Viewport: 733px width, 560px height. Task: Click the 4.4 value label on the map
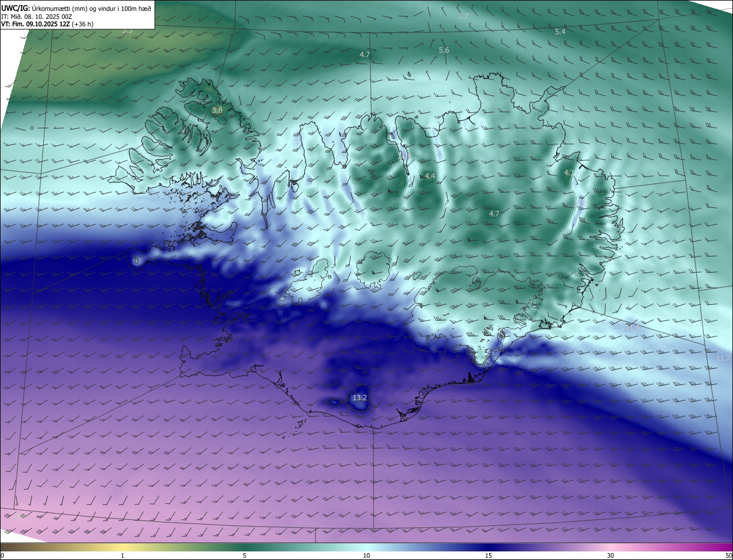pyautogui.click(x=430, y=176)
